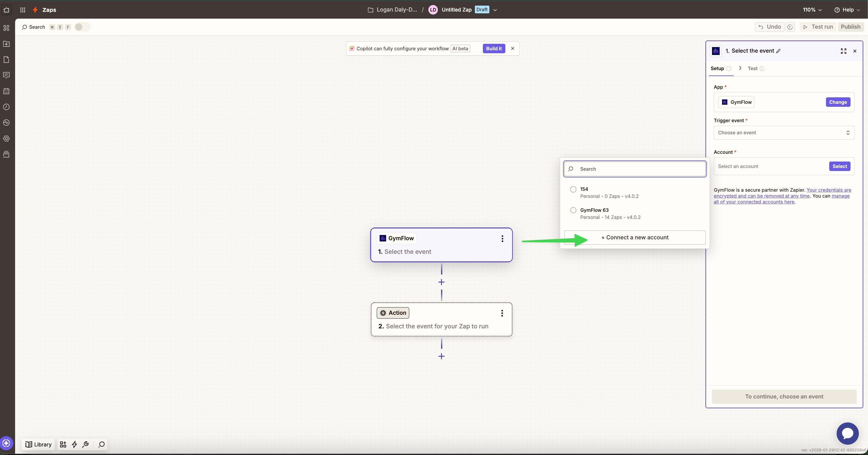Screen dimensions: 868x455
Task: Click the Select account button
Action: 839,166
